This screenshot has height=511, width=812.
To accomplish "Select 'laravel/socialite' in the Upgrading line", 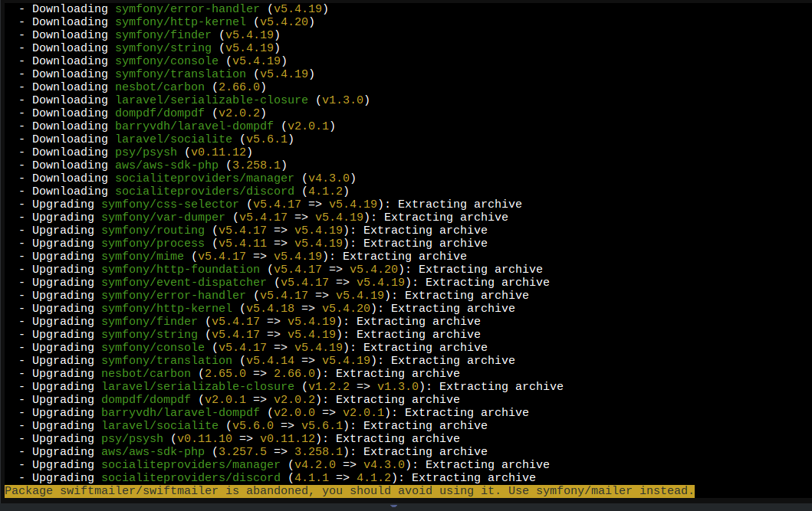I will pyautogui.click(x=159, y=426).
